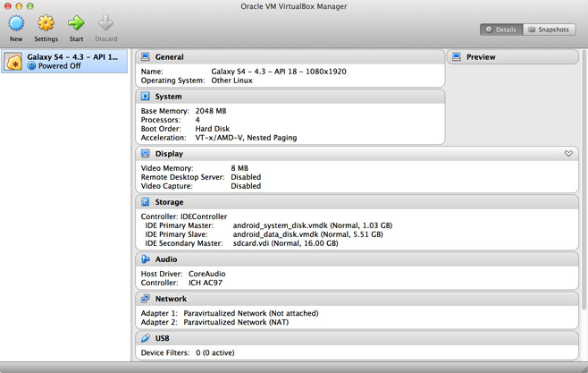Click Device Filters '0 (0 active)' value
Viewport: 588px width, 373px height.
214,352
